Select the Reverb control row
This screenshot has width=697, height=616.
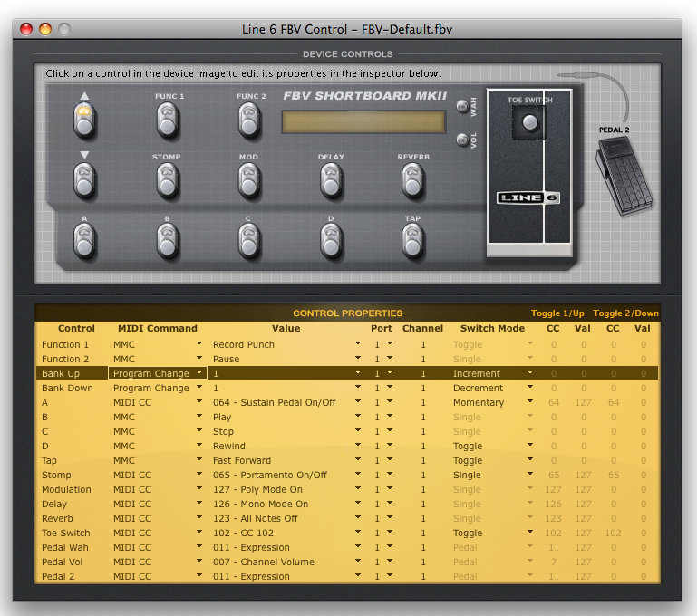tap(347, 518)
